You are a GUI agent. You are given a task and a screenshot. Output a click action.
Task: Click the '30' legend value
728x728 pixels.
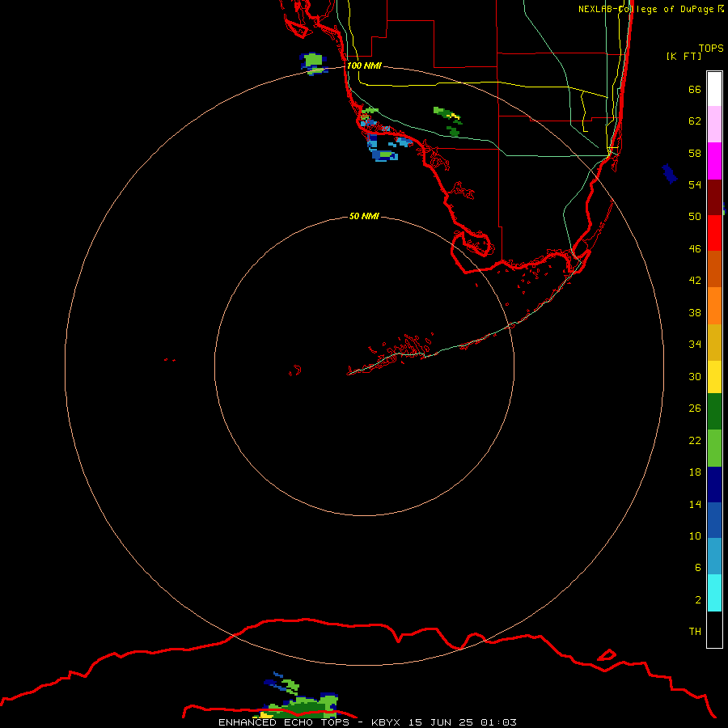pyautogui.click(x=695, y=376)
